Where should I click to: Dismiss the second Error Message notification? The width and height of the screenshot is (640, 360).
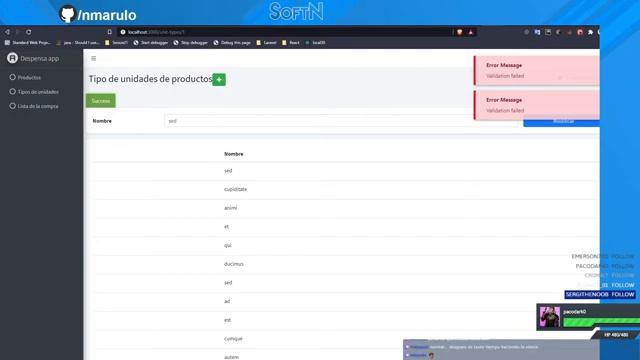coord(536,105)
